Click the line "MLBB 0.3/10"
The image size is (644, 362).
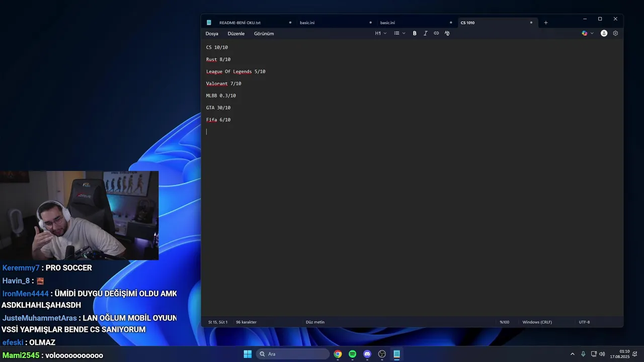pyautogui.click(x=221, y=96)
